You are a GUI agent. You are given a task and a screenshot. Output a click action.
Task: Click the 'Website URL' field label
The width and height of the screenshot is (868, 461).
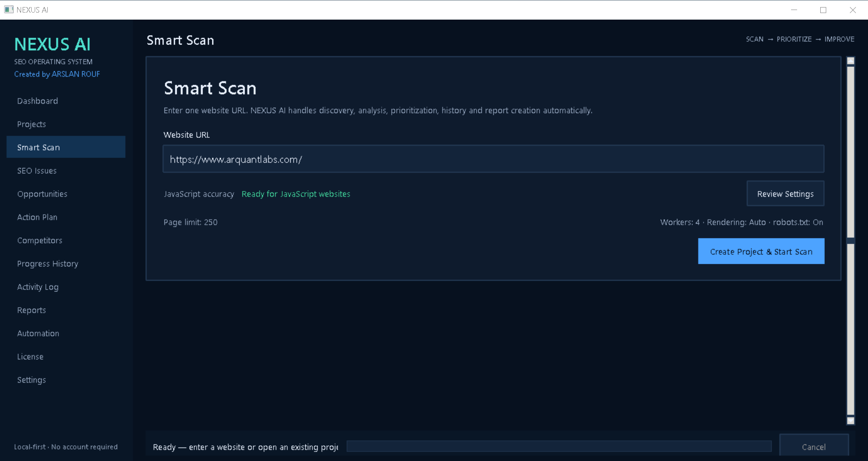(187, 135)
